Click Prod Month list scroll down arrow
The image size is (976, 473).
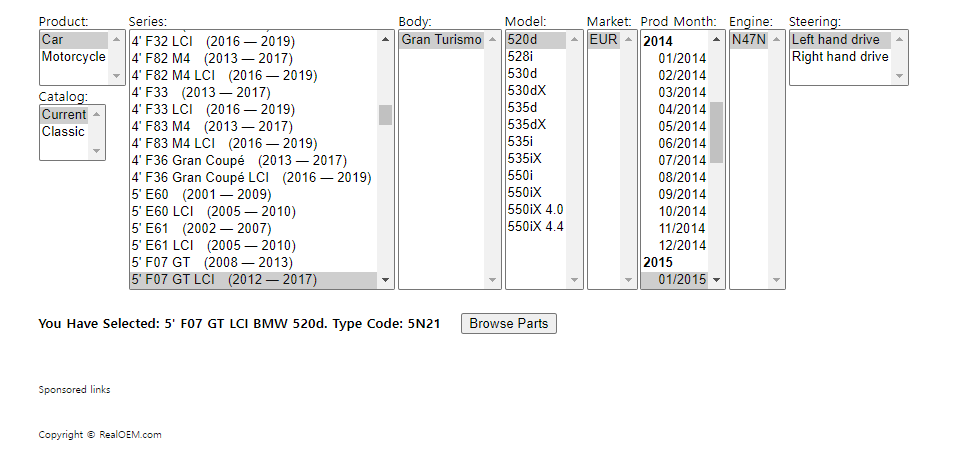[716, 280]
